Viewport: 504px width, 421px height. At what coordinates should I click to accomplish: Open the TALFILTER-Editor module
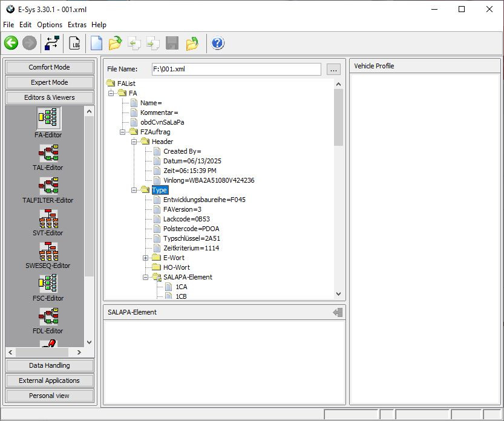pos(48,191)
